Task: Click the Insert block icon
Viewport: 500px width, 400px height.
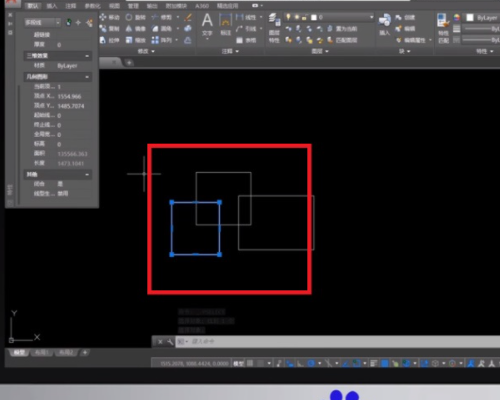Action: [384, 24]
